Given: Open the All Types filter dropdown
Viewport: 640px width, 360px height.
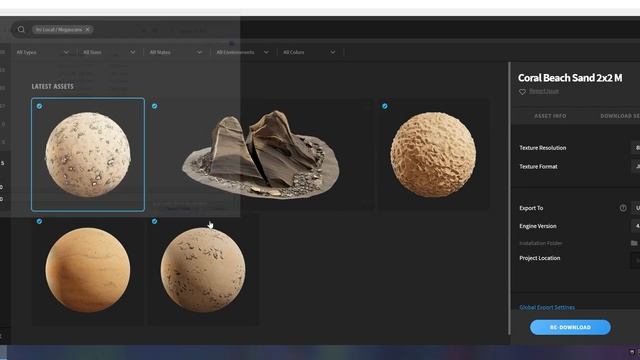Looking at the screenshot, I should pos(42,52).
